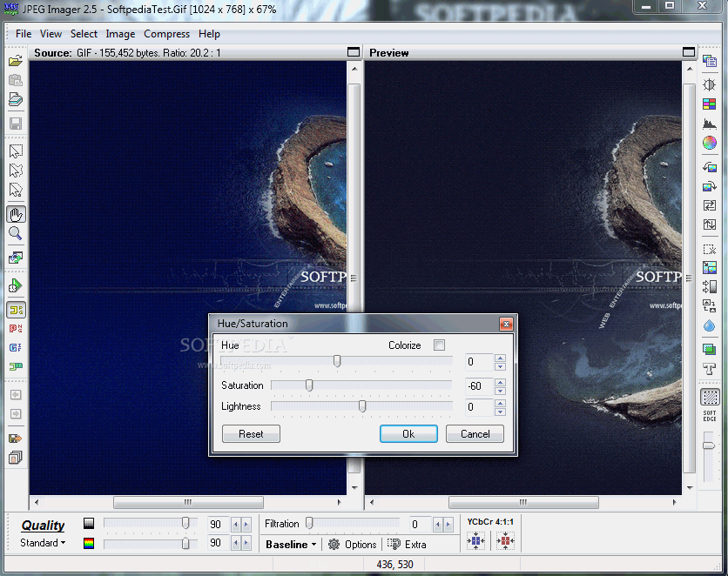The height and width of the screenshot is (576, 728).
Task: Rotate image left with the toolbar icon
Action: [709, 167]
